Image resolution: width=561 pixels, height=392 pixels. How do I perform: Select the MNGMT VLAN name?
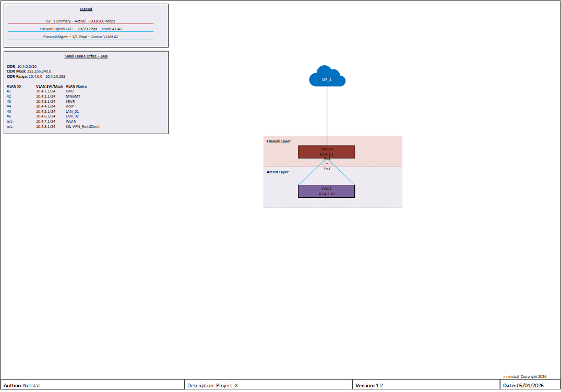click(73, 96)
